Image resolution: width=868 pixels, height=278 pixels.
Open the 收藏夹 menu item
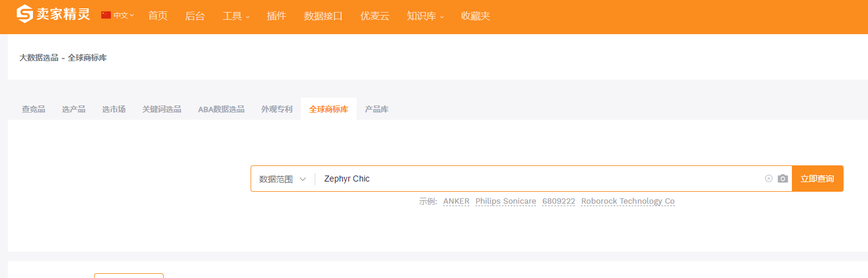[x=475, y=16]
